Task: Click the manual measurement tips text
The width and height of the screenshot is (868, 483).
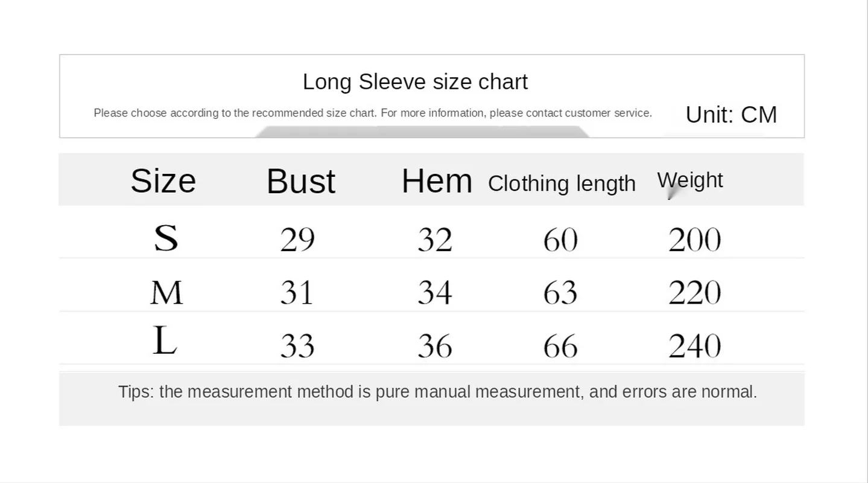Action: click(437, 392)
